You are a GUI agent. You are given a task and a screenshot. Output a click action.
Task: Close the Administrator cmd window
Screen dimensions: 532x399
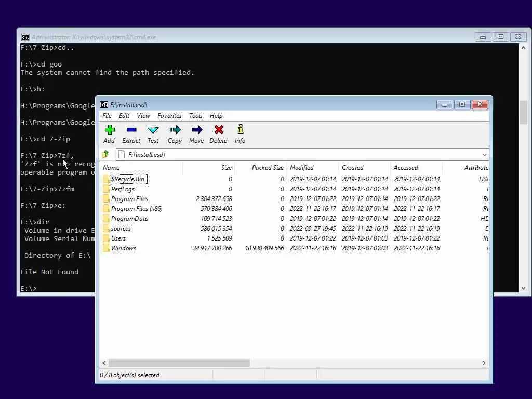pos(518,37)
